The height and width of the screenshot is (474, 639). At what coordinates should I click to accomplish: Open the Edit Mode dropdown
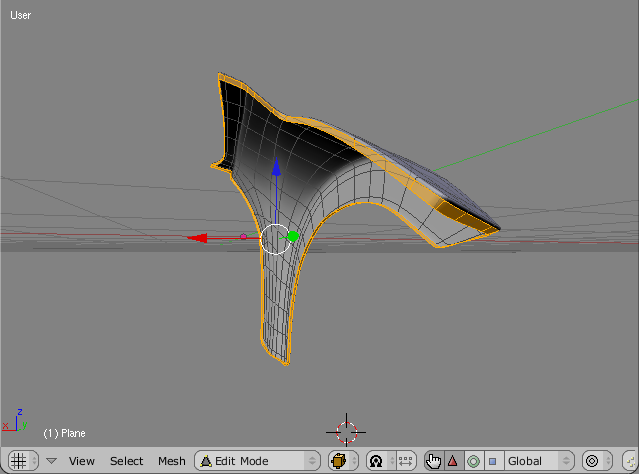[x=258, y=461]
